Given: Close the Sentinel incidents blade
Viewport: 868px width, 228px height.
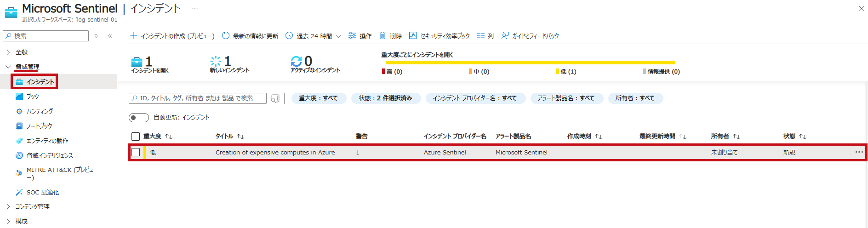Looking at the screenshot, I should coord(861,9).
